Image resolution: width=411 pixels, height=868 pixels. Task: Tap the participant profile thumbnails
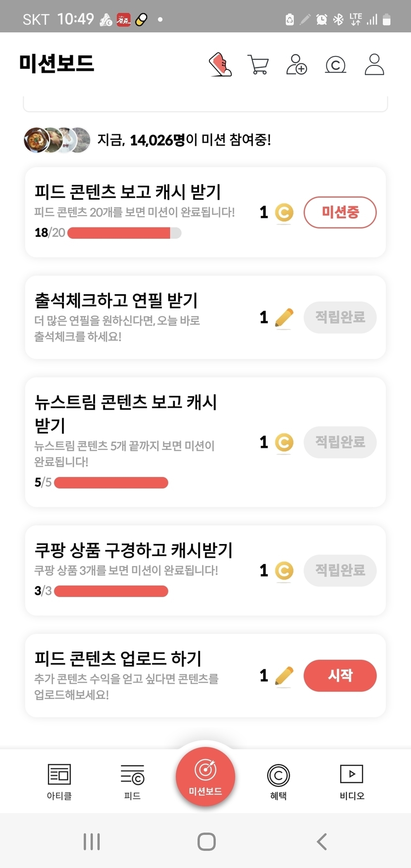coord(57,140)
